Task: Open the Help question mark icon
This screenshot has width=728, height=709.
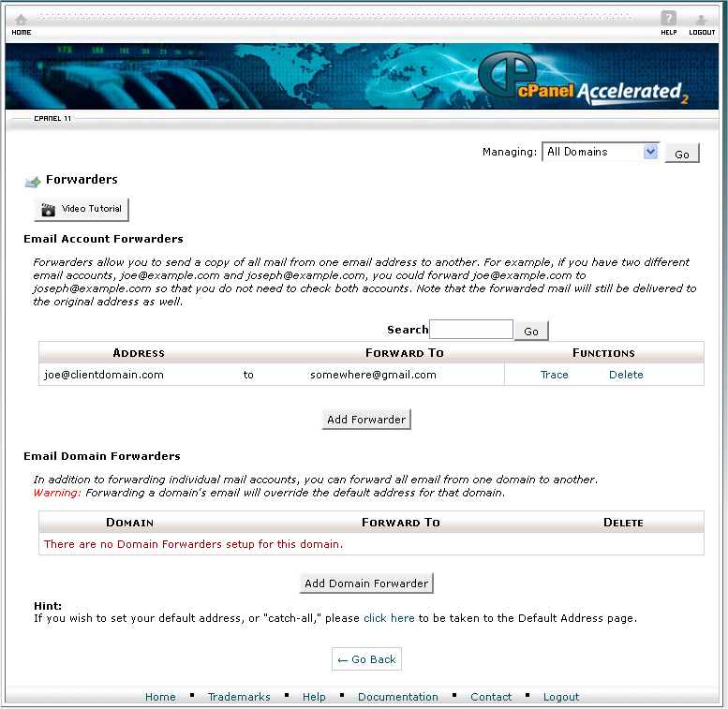Action: [x=668, y=18]
